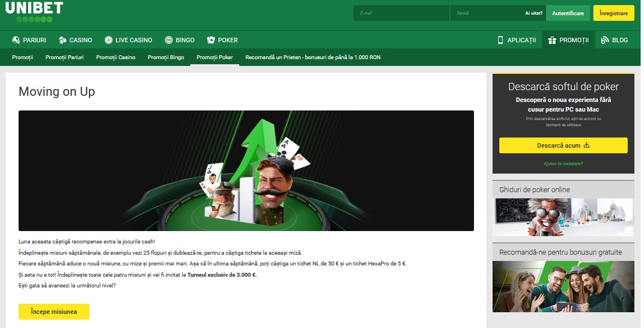
Task: Focus the Parolă password field
Action: coord(486,13)
